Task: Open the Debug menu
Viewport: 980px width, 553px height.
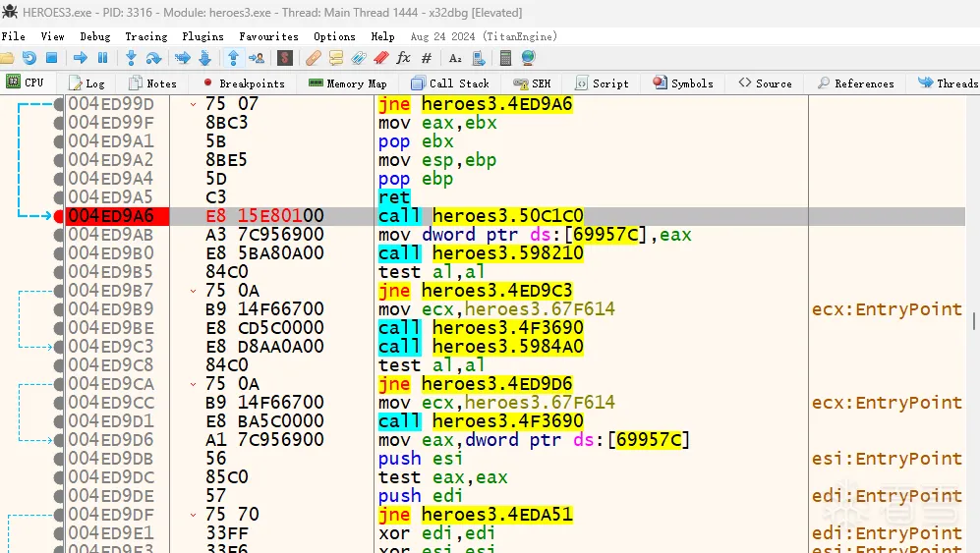Action: [x=95, y=36]
